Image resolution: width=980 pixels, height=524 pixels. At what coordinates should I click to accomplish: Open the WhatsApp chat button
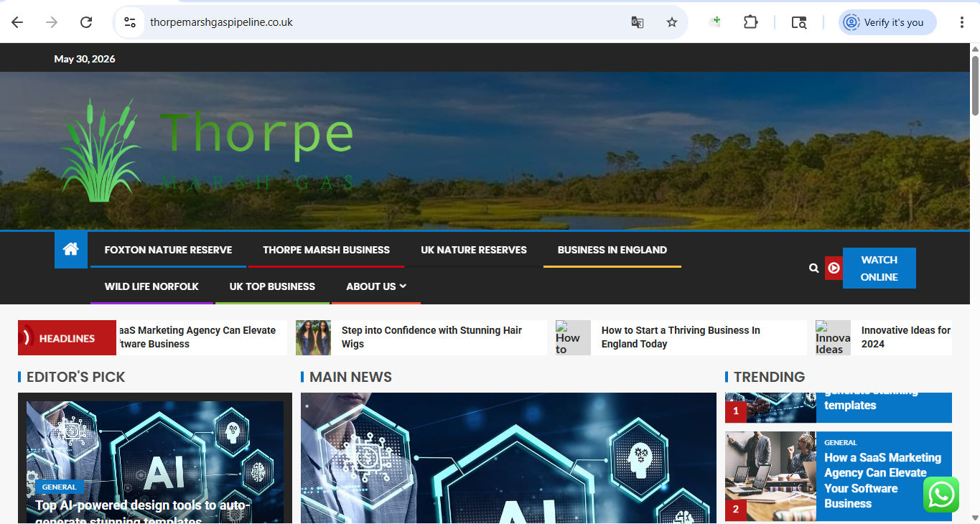tap(941, 495)
